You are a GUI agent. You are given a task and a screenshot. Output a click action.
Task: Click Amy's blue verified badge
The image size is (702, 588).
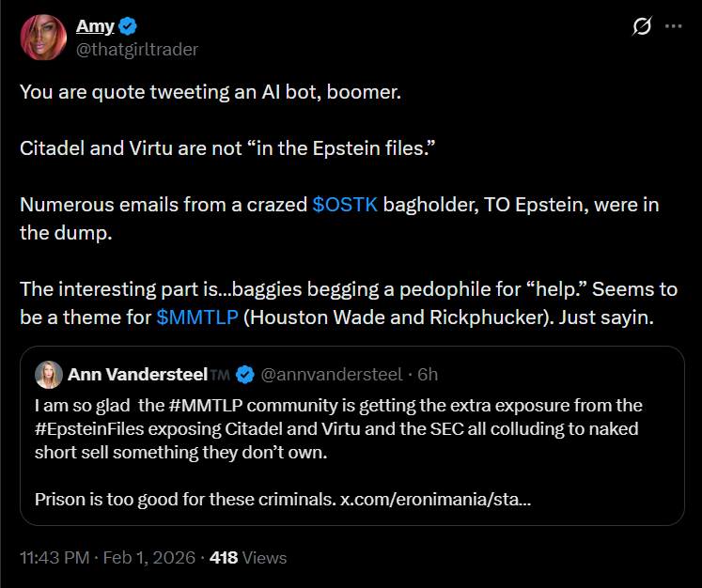pyautogui.click(x=128, y=26)
